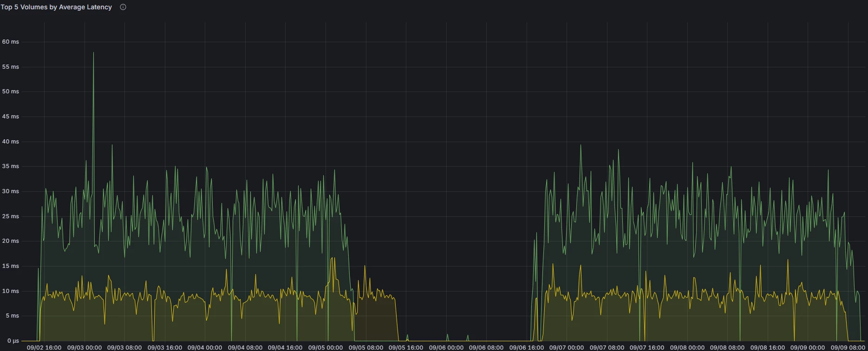Select the "09/02 16:00" time axis label
Screen dimensions: 868x351
tap(44, 347)
